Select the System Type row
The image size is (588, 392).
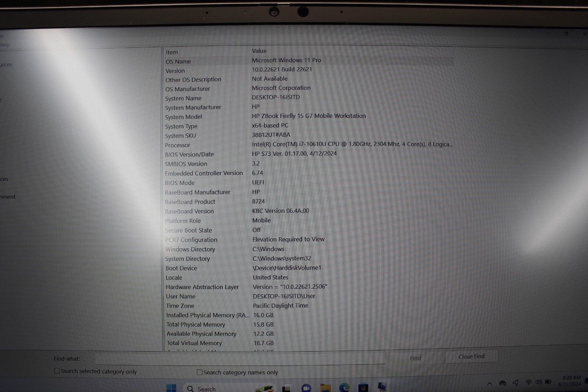[309, 126]
